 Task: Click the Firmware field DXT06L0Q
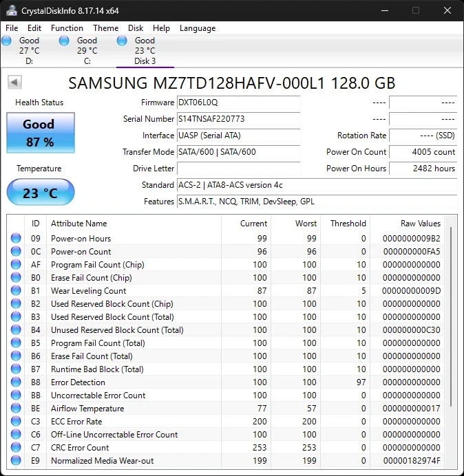pyautogui.click(x=238, y=102)
